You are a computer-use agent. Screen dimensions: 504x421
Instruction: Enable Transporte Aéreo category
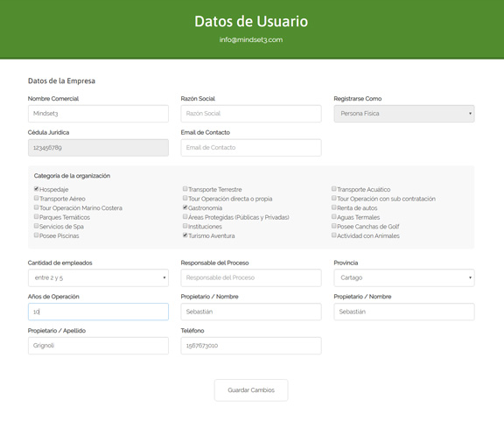(x=37, y=198)
